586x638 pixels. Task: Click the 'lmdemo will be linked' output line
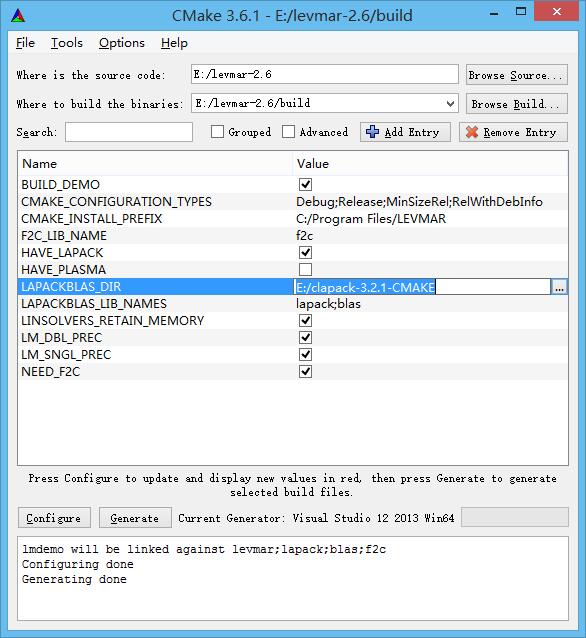(x=204, y=549)
